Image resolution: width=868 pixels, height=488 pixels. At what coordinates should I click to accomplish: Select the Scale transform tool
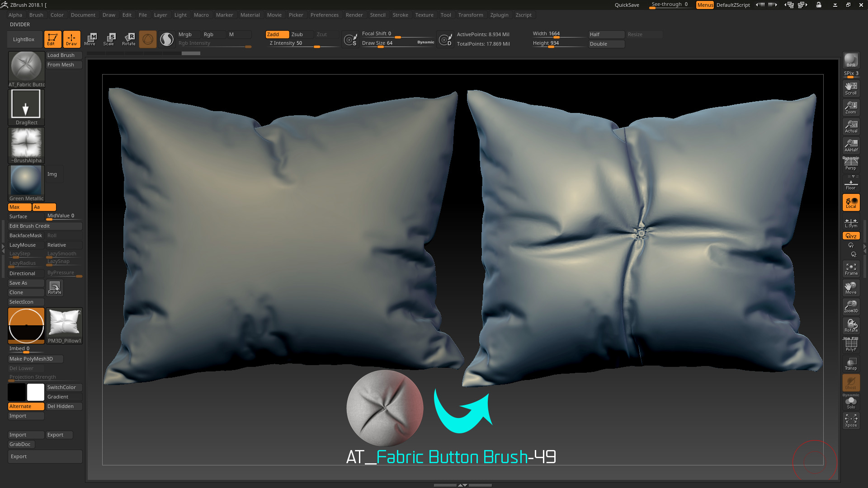pyautogui.click(x=109, y=39)
